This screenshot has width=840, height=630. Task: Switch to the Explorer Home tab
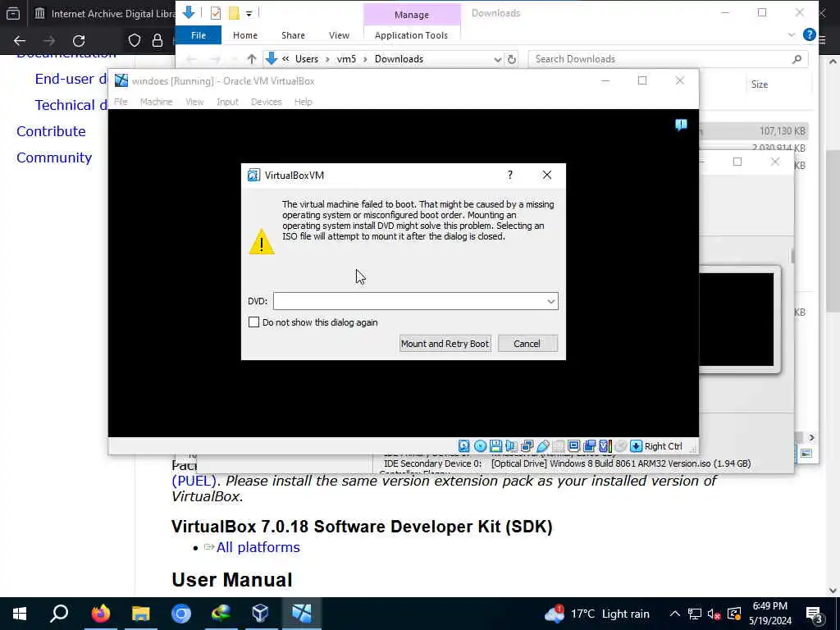pyautogui.click(x=245, y=35)
